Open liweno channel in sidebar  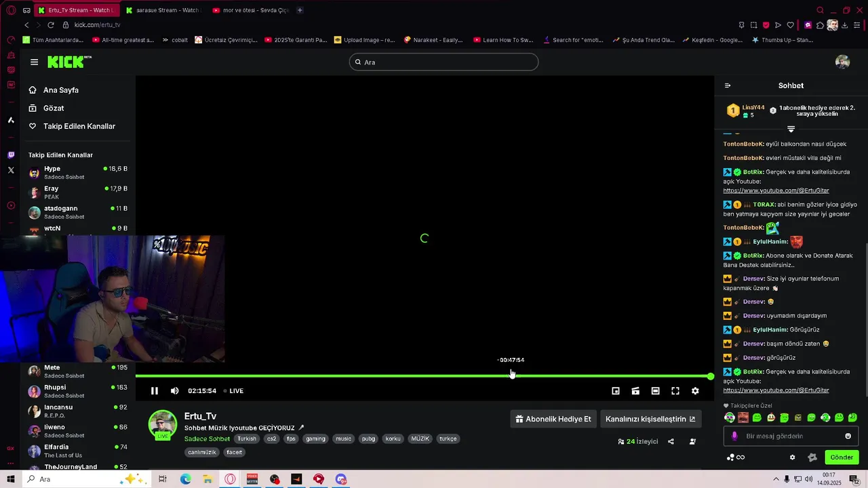pyautogui.click(x=77, y=431)
